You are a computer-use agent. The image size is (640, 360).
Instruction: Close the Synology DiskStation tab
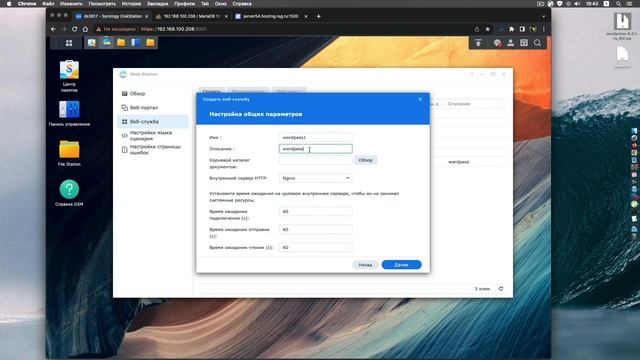coord(147,16)
